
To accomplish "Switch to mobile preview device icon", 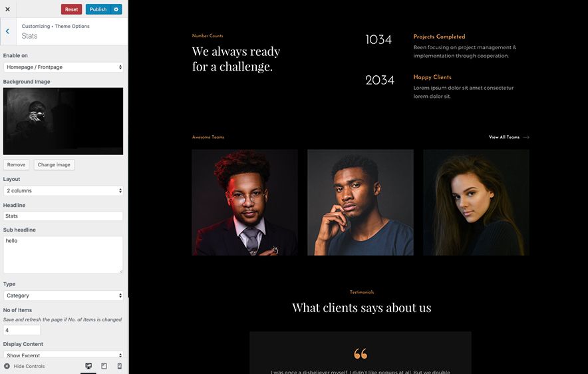I will click(119, 366).
